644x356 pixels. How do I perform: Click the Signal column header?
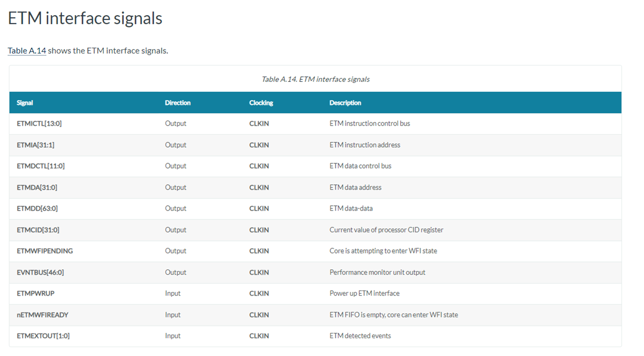25,103
